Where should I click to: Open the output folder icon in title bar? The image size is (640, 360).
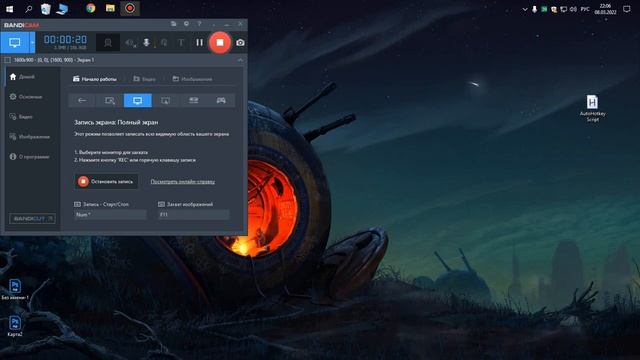point(173,24)
